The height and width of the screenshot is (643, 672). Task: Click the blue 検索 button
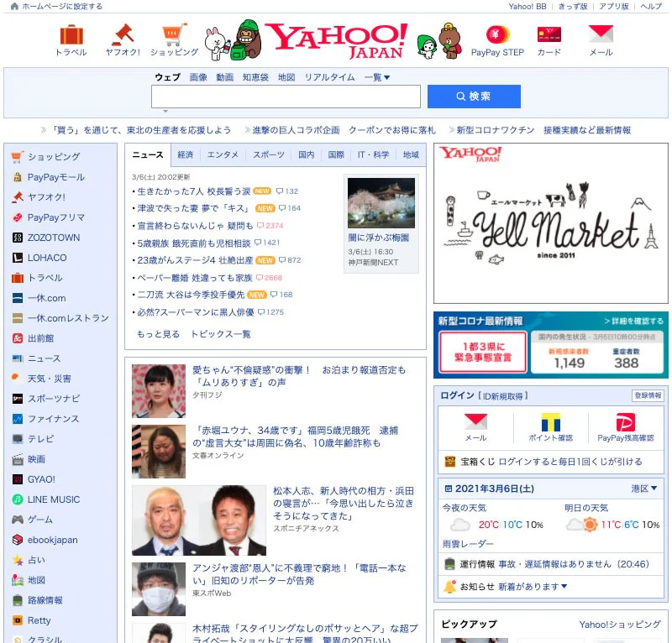(x=474, y=97)
